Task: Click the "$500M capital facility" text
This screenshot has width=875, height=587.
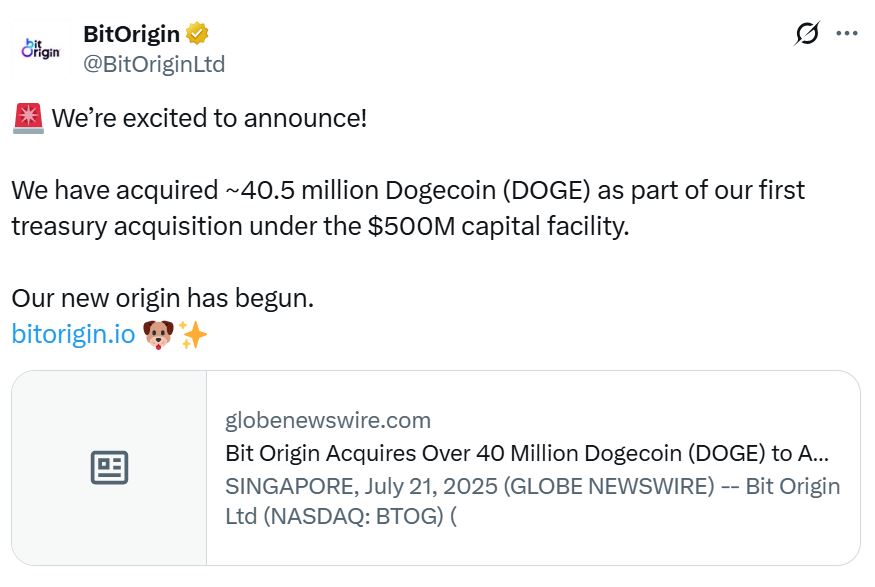Action: [x=498, y=226]
